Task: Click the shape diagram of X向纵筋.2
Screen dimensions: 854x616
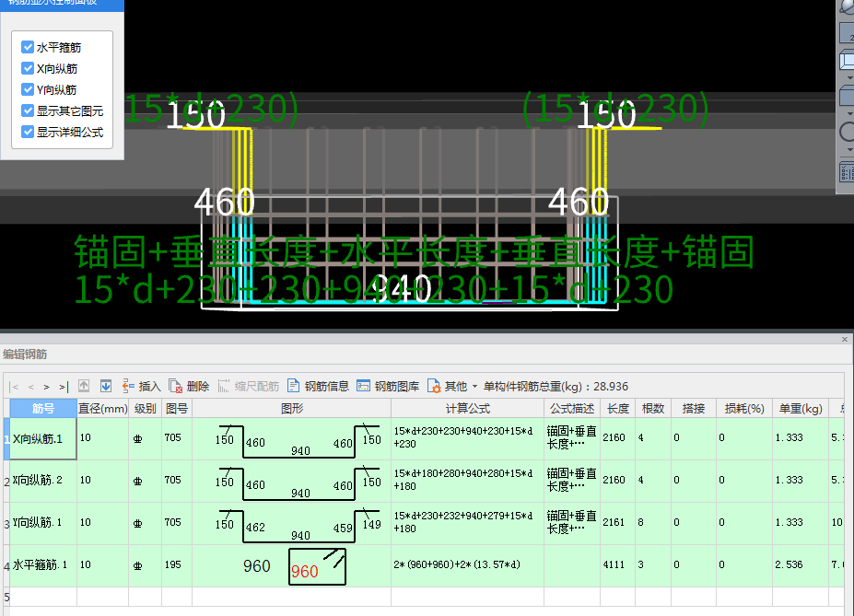Action: coord(298,483)
